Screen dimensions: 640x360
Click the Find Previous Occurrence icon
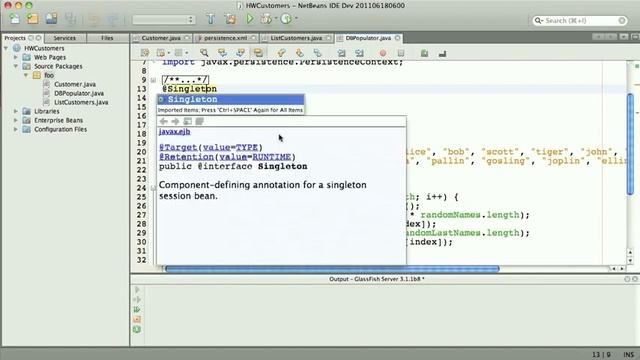[x=222, y=53]
